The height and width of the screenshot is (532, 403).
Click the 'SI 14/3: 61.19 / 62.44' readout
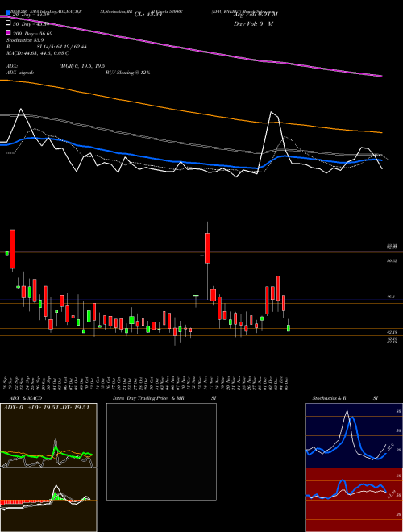(61, 47)
